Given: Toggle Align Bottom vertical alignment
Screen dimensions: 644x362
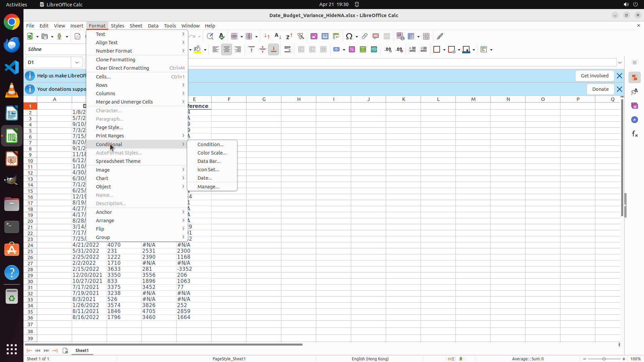Looking at the screenshot, I should point(274,50).
